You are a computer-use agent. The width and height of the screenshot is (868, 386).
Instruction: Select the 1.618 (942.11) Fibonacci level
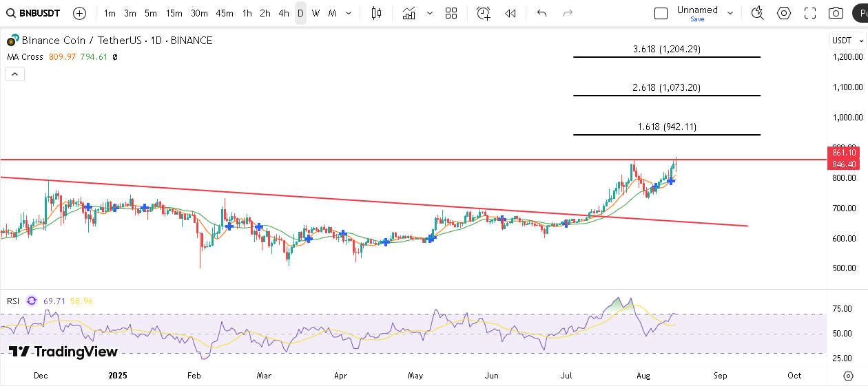click(667, 127)
